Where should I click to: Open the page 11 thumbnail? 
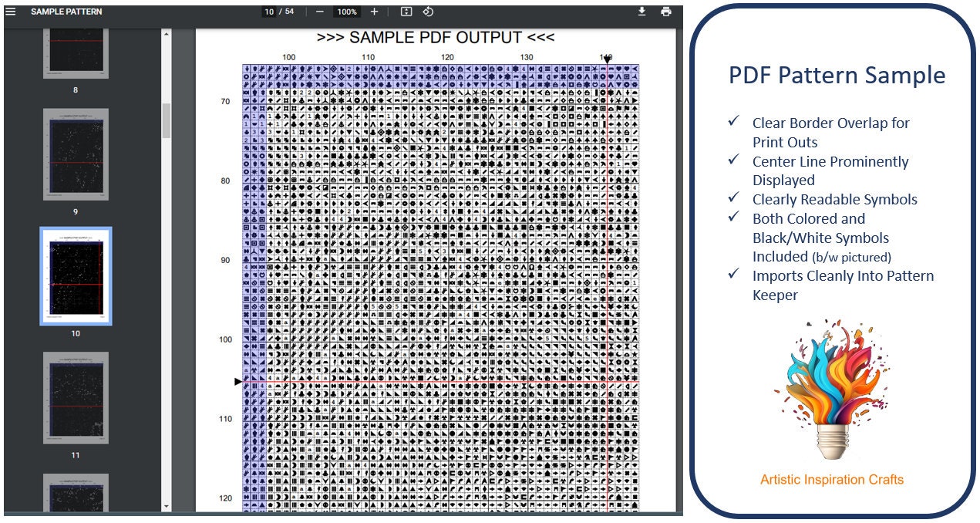pyautogui.click(x=76, y=398)
